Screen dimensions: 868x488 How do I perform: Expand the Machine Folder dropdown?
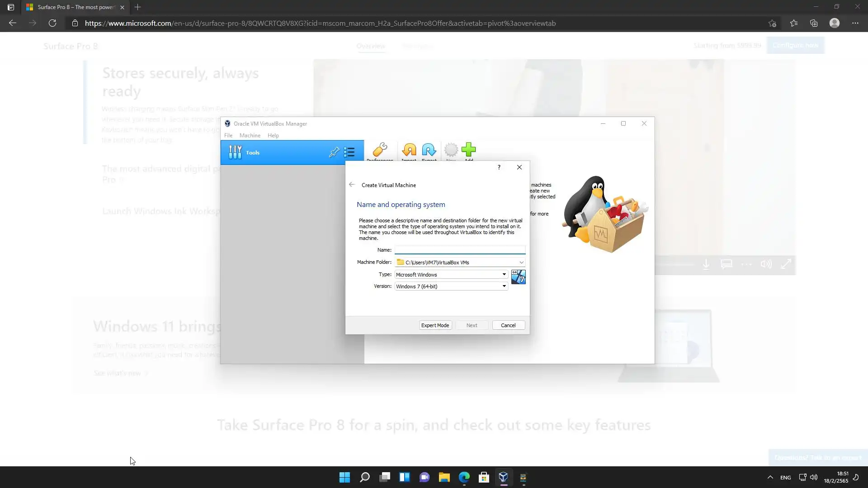click(521, 263)
